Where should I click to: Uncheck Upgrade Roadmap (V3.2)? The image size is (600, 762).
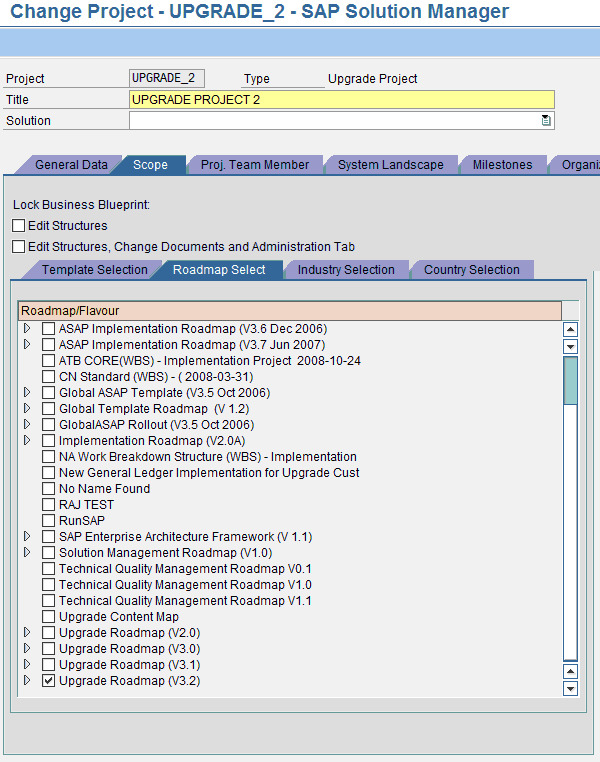(48, 681)
